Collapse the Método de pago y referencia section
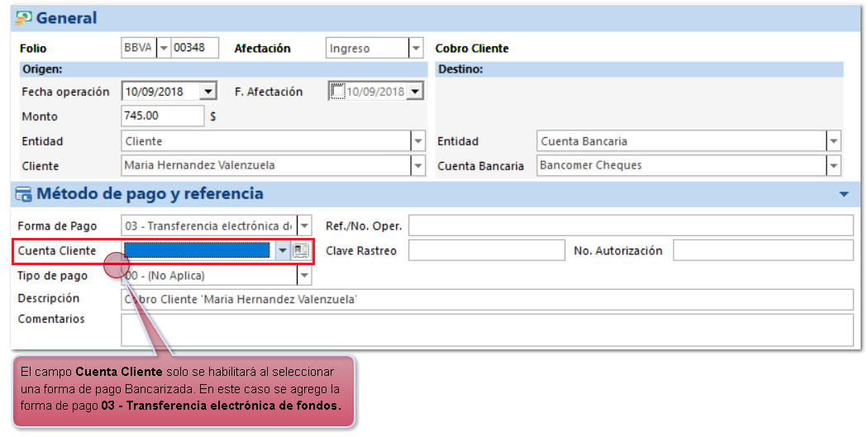Screen dimensions: 868x437 pyautogui.click(x=844, y=194)
